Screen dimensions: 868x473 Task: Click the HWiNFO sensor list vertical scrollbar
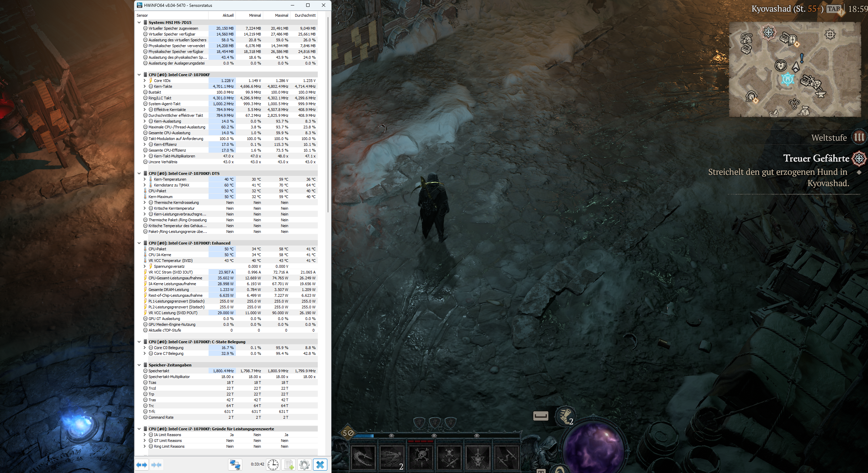coord(328,114)
